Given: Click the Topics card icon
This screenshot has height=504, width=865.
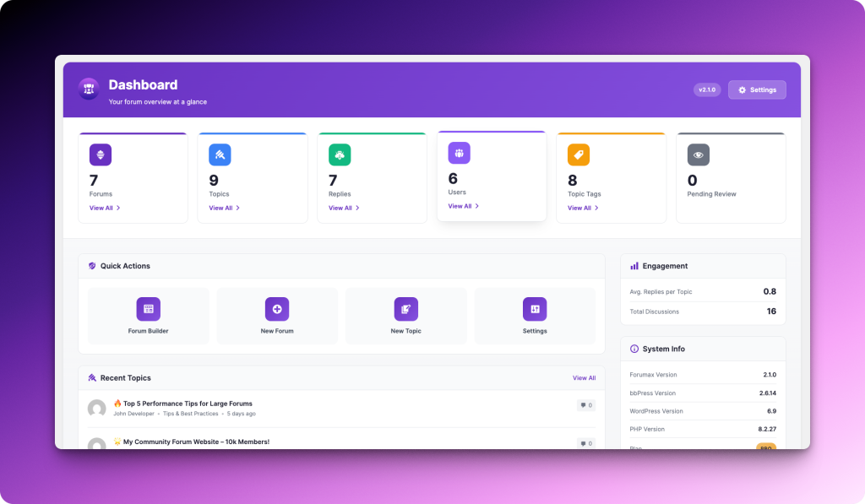Looking at the screenshot, I should 220,154.
